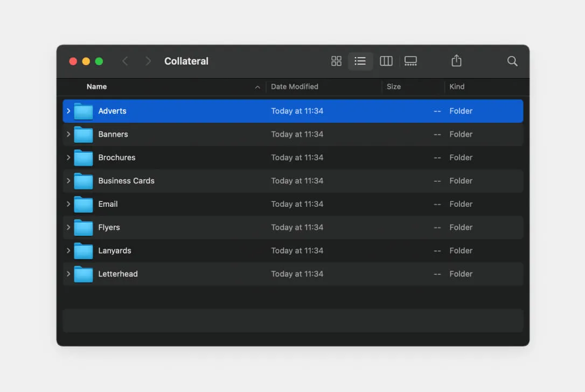Select the Letterhead row name
585x392 pixels.
118,274
